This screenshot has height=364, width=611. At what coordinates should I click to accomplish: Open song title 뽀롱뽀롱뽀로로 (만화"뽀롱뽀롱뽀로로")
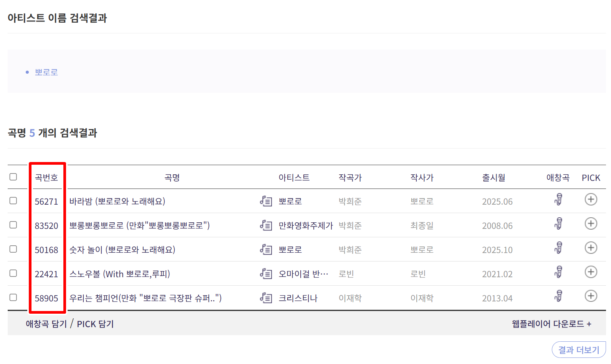(139, 225)
